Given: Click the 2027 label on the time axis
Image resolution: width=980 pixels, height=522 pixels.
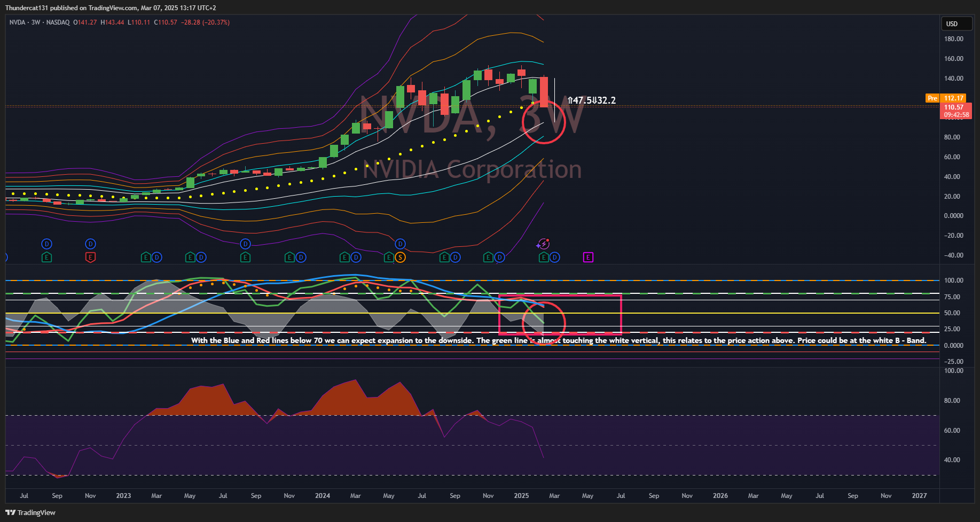Looking at the screenshot, I should pos(919,496).
